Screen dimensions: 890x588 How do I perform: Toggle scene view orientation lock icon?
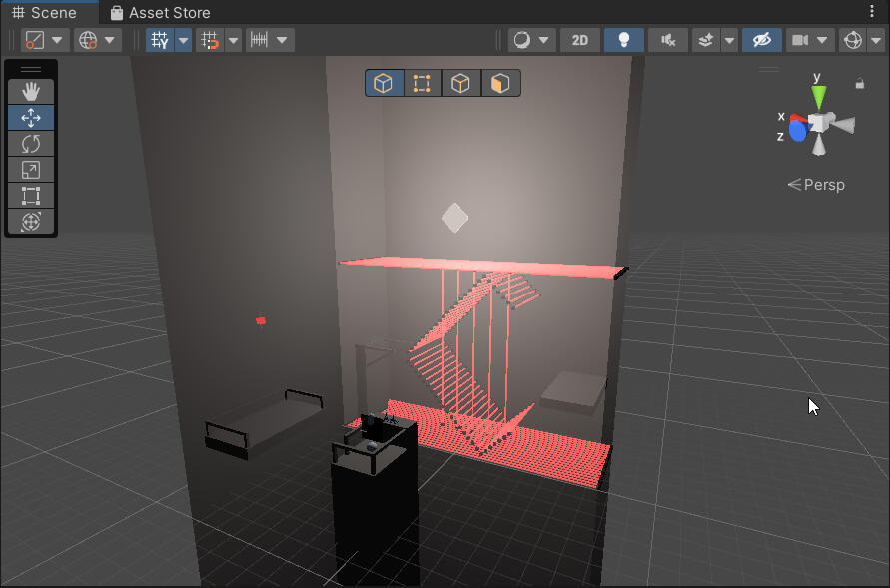(859, 85)
